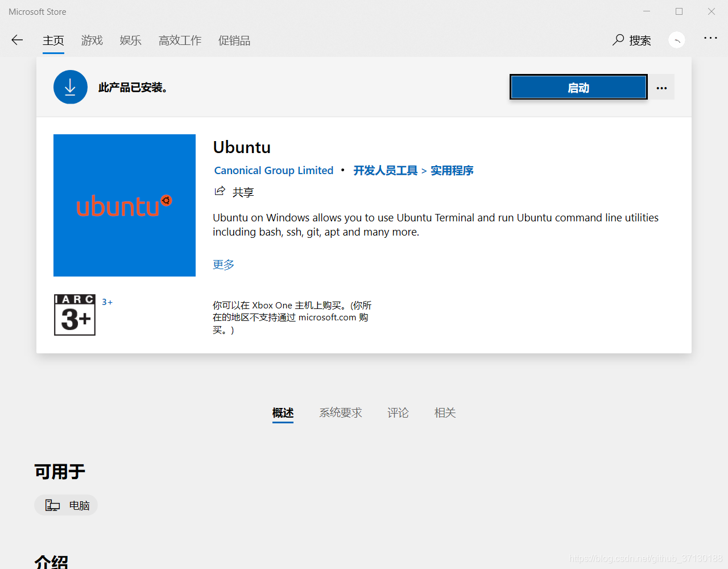Launch Ubuntu with the 启动 button
The image size is (728, 569).
(x=578, y=87)
